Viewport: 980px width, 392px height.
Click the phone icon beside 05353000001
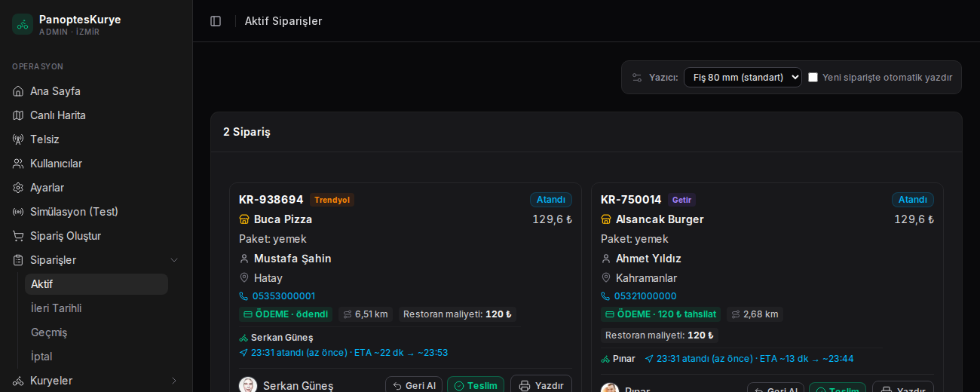tap(243, 296)
